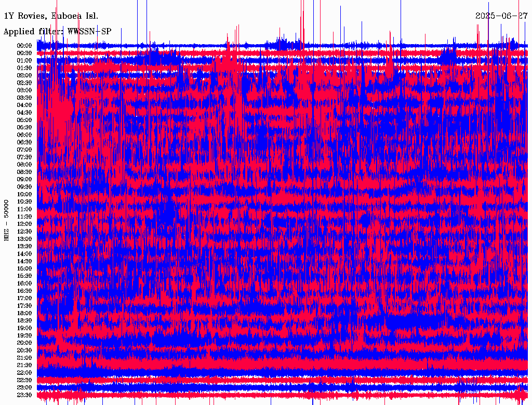Click the 21:00 time row label
Screen dimensions: 532x405
coord(24,358)
